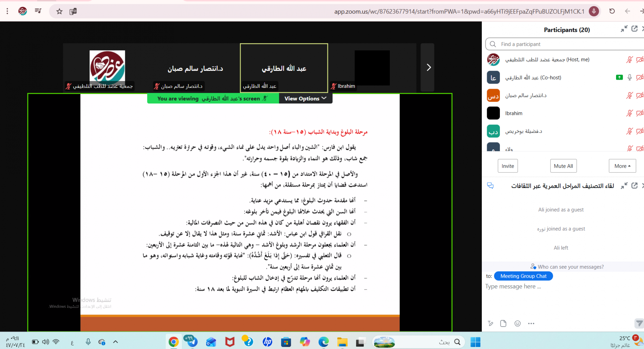Collapse the Participants panel with arrows icon
Screen dimensions: 644x349
pyautogui.click(x=624, y=29)
